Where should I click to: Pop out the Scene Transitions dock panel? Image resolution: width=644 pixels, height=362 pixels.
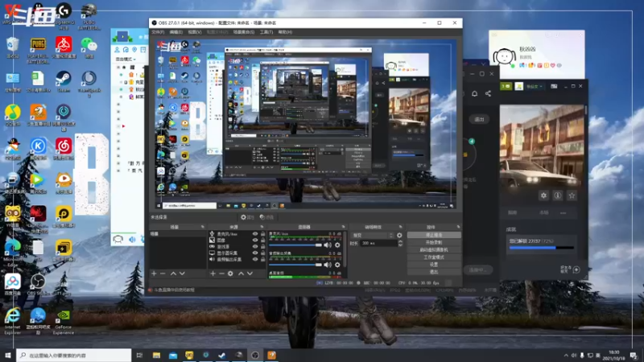[x=400, y=227]
